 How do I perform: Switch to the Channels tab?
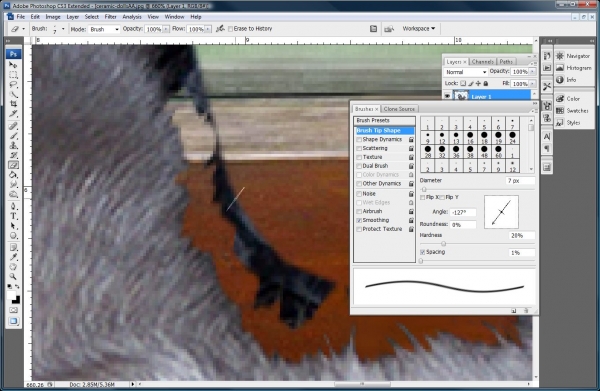(x=483, y=62)
